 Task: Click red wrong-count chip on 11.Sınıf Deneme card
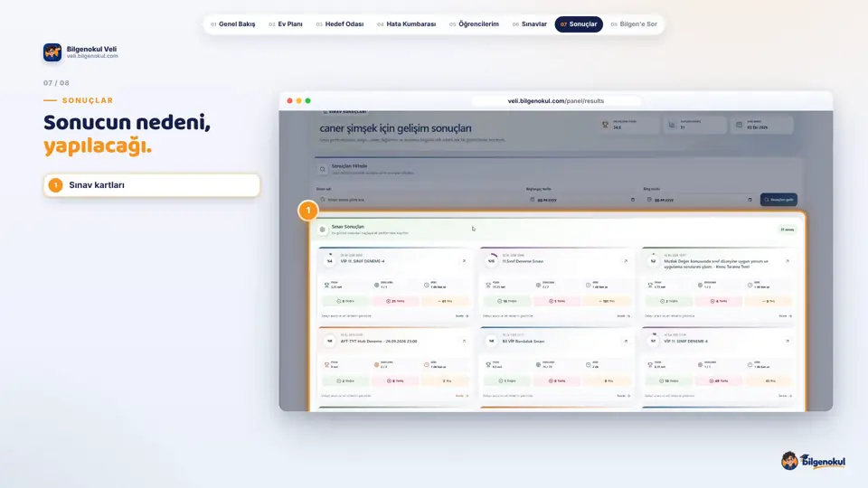[557, 301]
